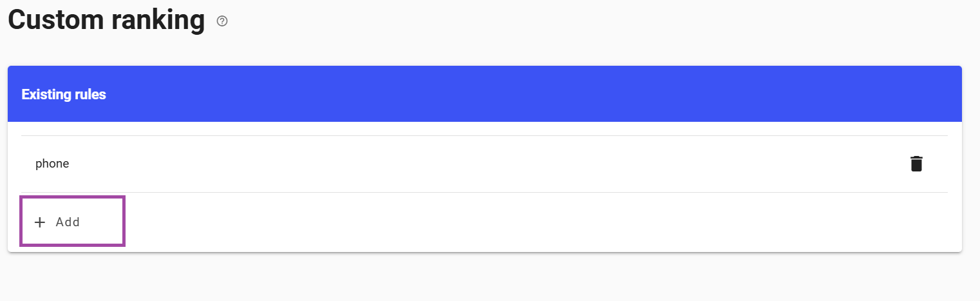Click the Existing rules panel heading
This screenshot has width=980, height=301.
point(64,95)
